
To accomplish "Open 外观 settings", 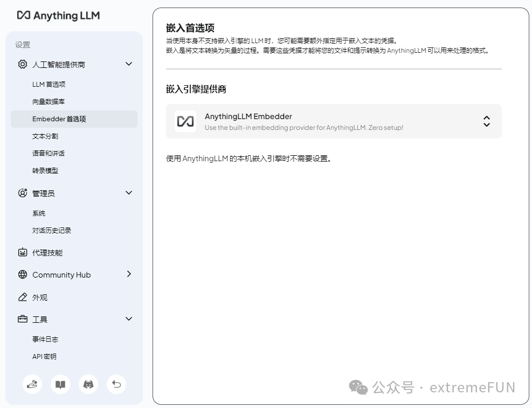I will tap(40, 298).
